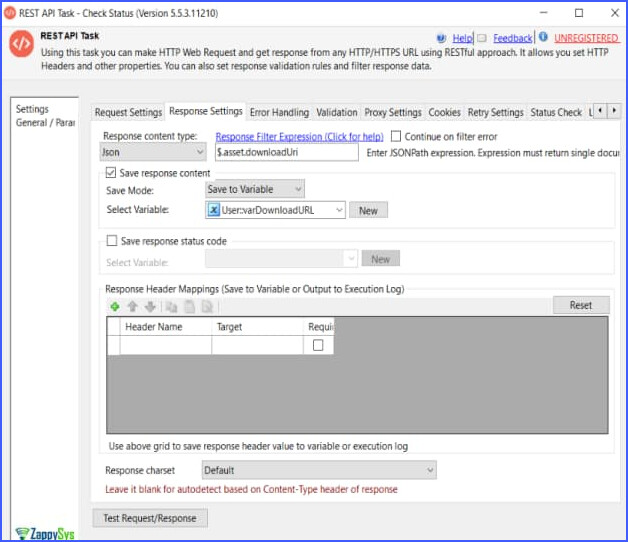
Task: Minimize the REST API Task window
Action: point(543,13)
